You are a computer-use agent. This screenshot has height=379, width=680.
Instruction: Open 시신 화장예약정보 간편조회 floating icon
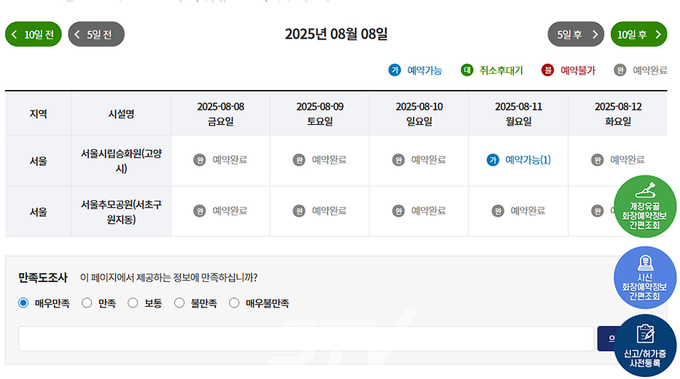[645, 278]
